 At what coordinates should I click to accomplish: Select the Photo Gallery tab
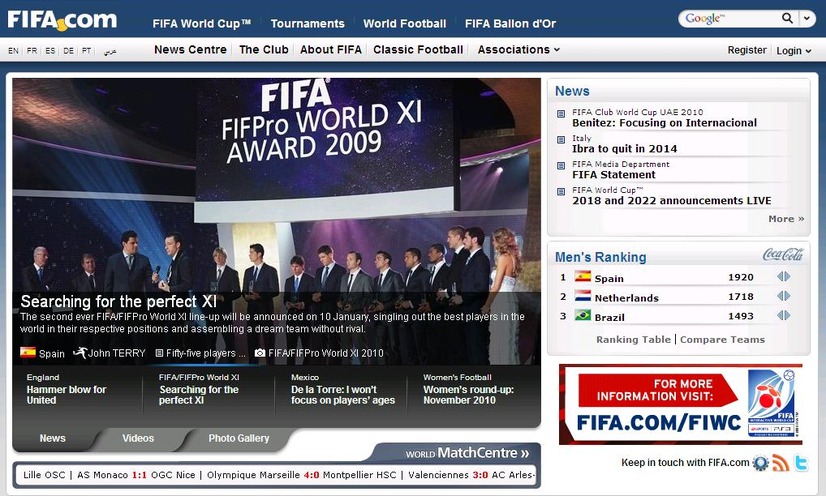(239, 438)
